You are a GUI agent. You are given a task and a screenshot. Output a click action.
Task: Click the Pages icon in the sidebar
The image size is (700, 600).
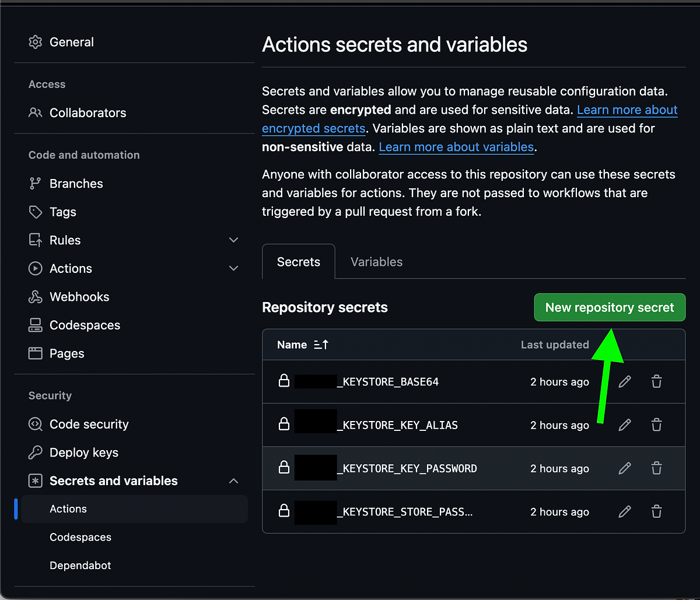click(35, 353)
